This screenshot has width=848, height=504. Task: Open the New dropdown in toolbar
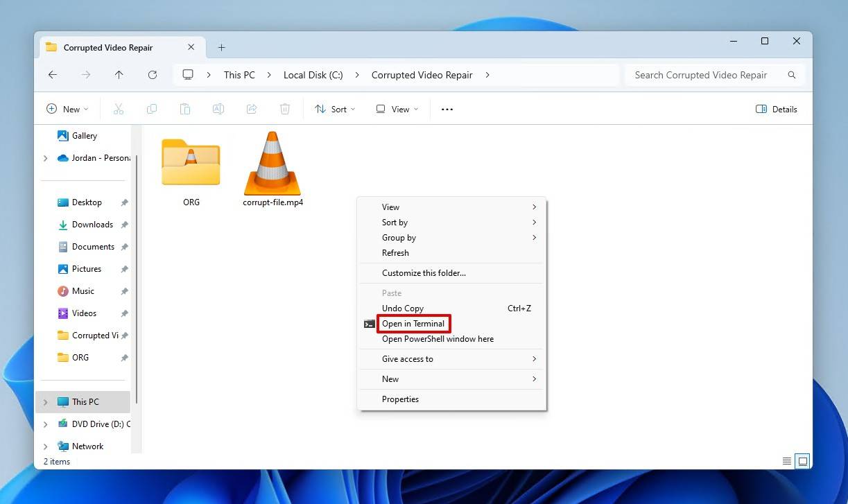point(67,109)
